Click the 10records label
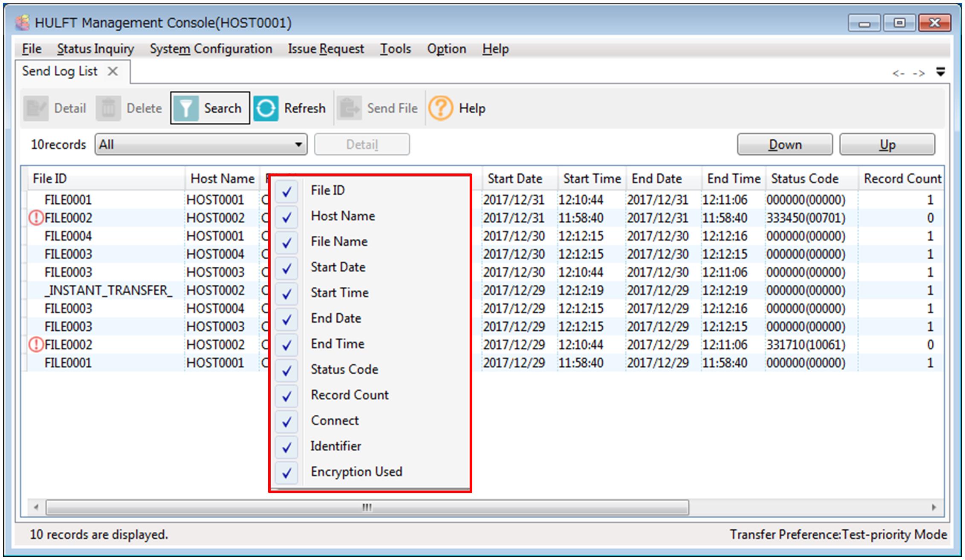 click(x=58, y=145)
